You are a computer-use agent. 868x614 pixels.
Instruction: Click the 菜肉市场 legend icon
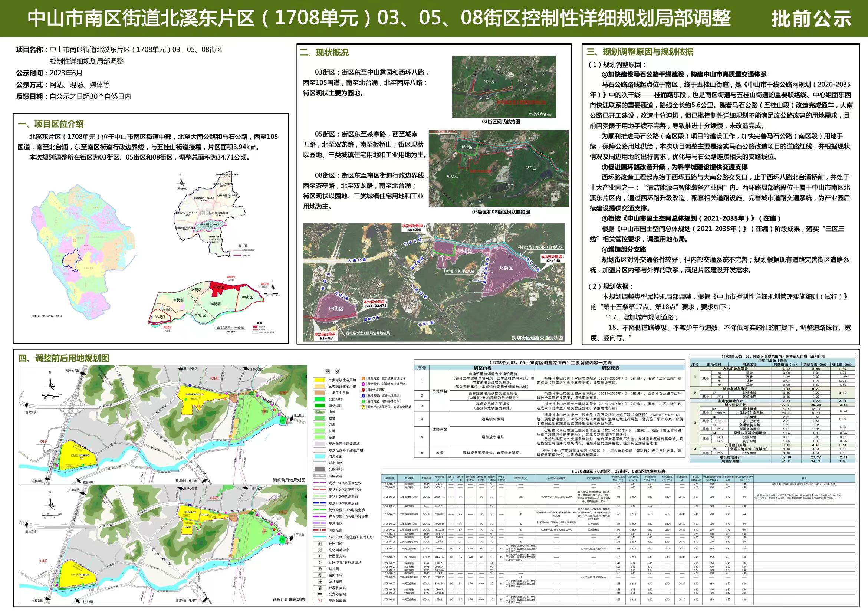pos(320,575)
